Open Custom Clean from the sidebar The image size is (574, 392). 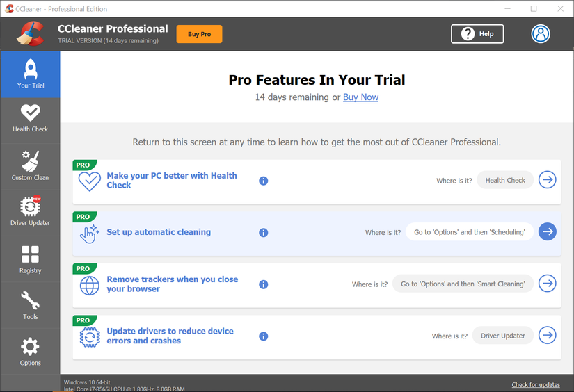[30, 166]
